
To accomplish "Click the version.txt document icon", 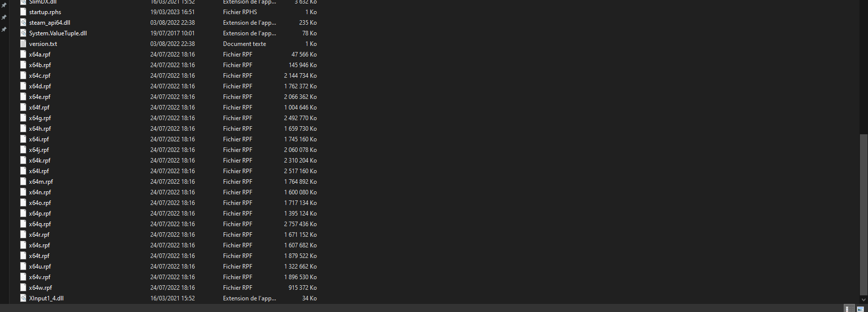I will (23, 44).
